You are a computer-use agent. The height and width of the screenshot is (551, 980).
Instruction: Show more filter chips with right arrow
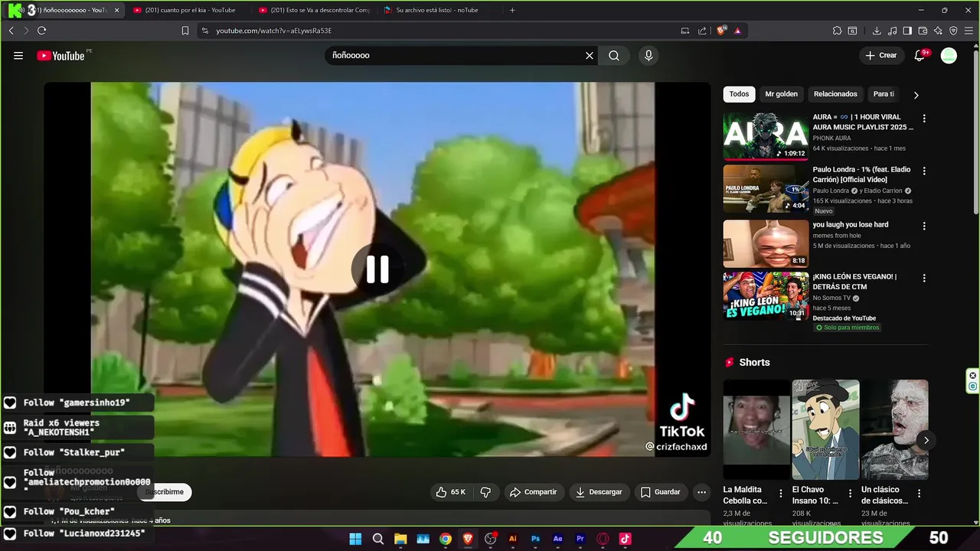[x=916, y=95]
